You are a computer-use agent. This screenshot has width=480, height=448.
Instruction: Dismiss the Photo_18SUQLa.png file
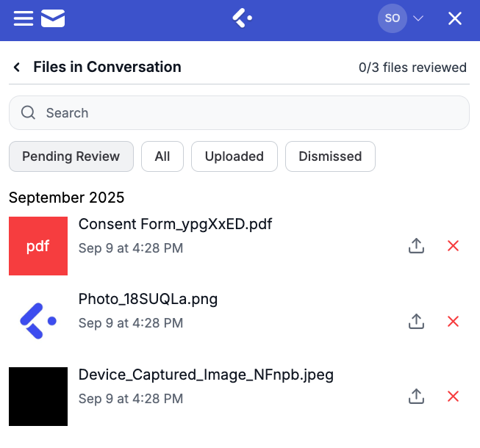tap(454, 321)
